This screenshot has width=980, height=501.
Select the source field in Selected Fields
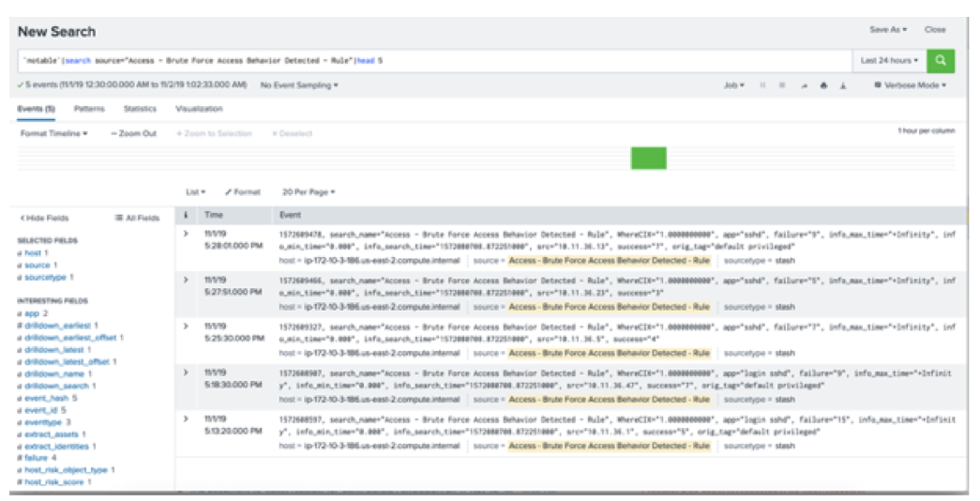tap(37, 266)
